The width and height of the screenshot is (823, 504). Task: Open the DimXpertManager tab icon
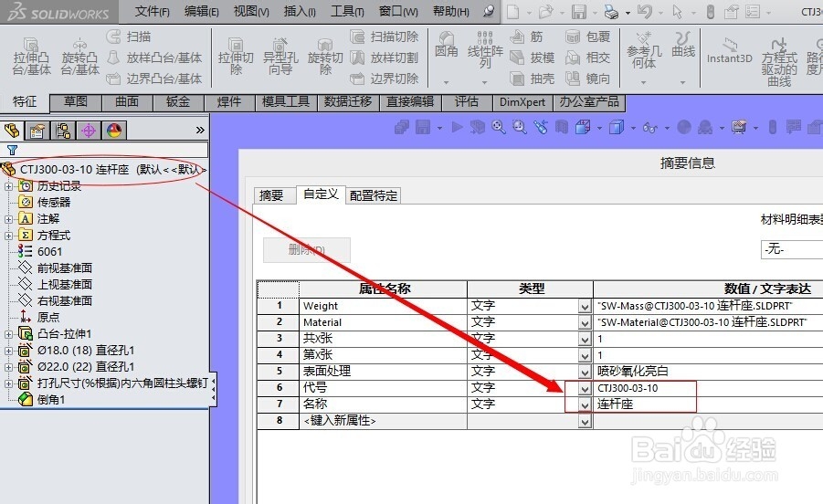coord(89,130)
